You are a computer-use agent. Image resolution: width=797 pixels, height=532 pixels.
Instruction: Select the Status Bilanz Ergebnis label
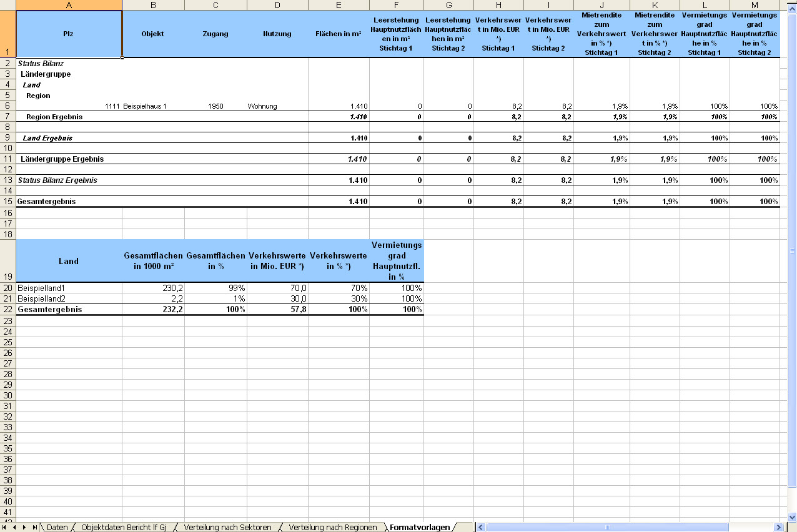pos(69,180)
